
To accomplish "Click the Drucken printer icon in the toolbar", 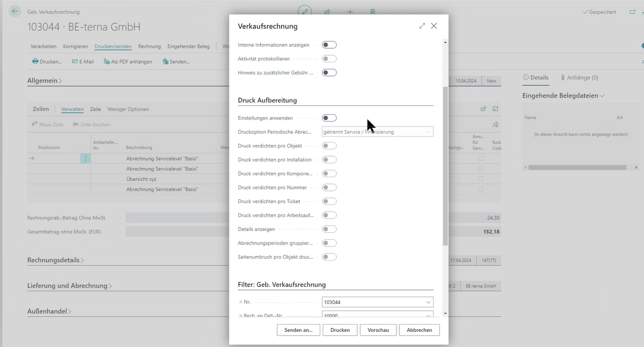I will [x=35, y=61].
